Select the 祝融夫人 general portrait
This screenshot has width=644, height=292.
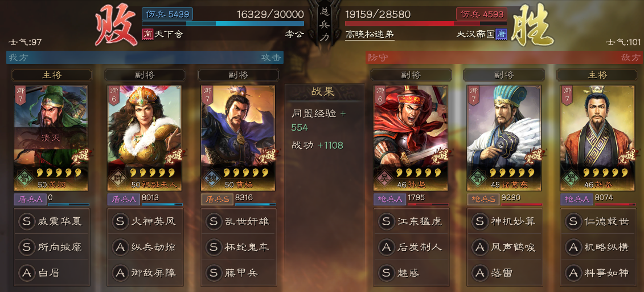pos(144,132)
